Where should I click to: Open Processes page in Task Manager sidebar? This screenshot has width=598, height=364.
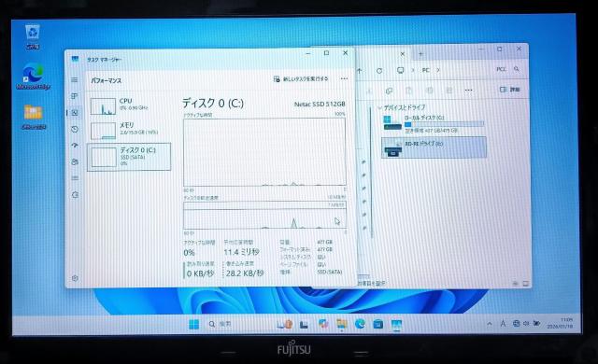click(x=75, y=96)
